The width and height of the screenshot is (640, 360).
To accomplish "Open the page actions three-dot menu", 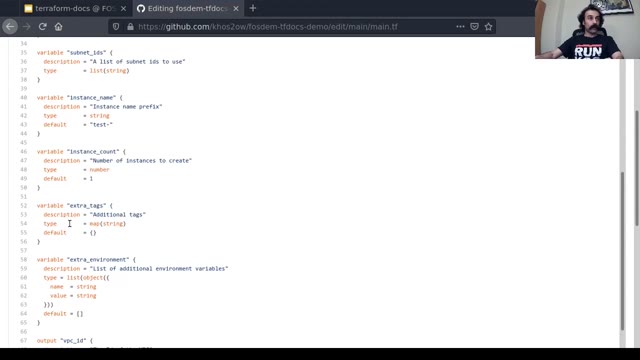I will (x=460, y=27).
